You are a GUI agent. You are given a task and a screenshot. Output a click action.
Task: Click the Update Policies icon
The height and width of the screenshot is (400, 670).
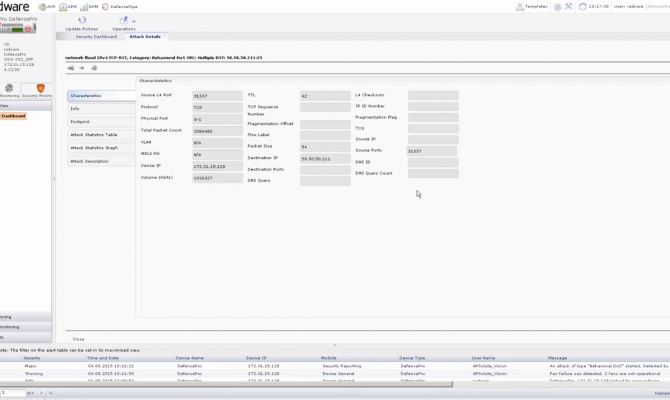[82, 20]
